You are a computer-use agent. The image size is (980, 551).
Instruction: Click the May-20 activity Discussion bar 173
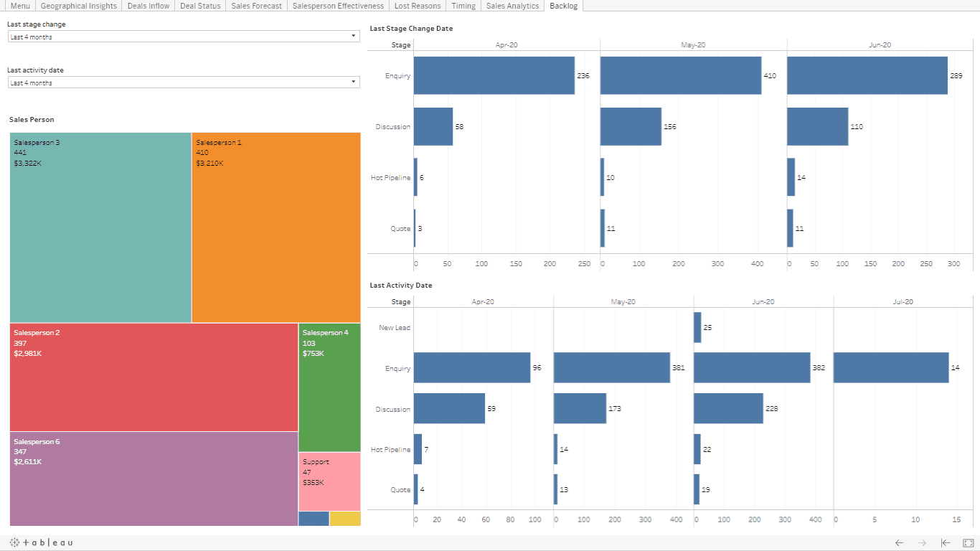(x=580, y=408)
